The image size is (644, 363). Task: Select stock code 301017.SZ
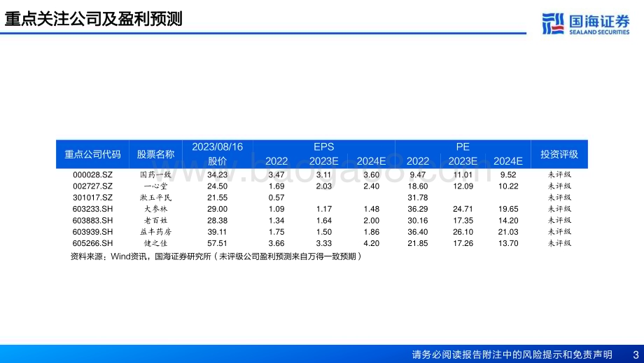(x=92, y=198)
